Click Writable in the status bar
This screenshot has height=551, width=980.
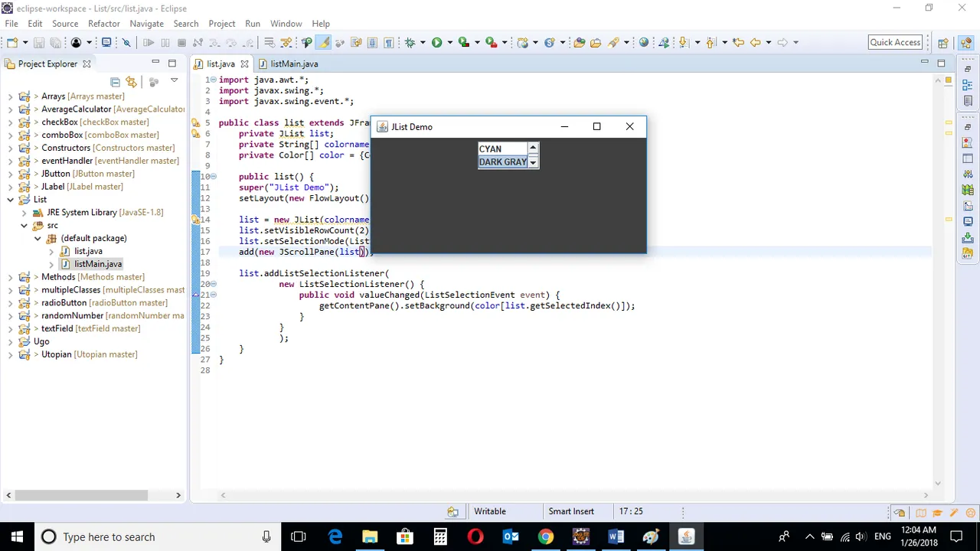(490, 511)
